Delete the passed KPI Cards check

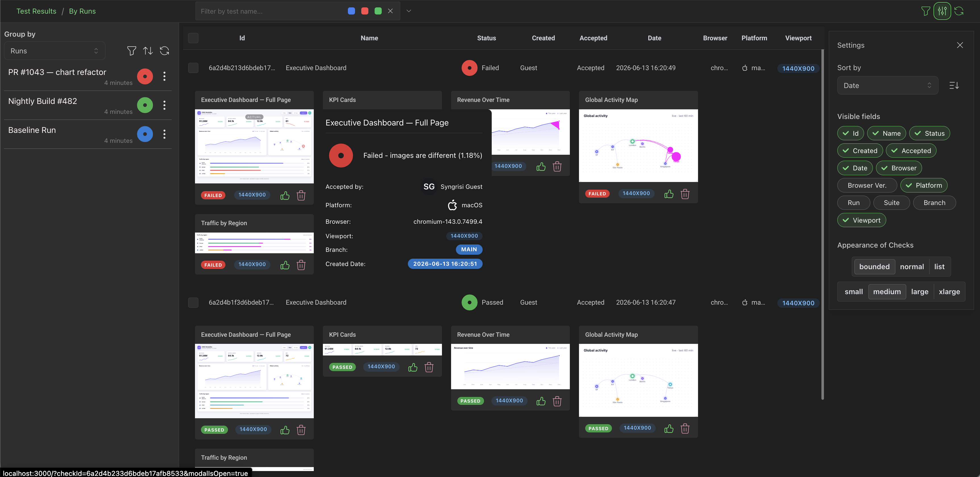(x=429, y=367)
